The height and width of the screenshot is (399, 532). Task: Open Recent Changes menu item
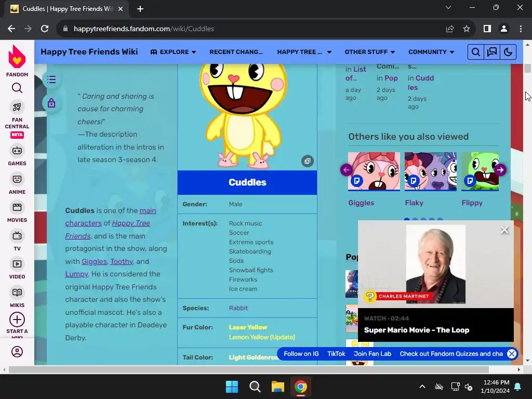236,52
